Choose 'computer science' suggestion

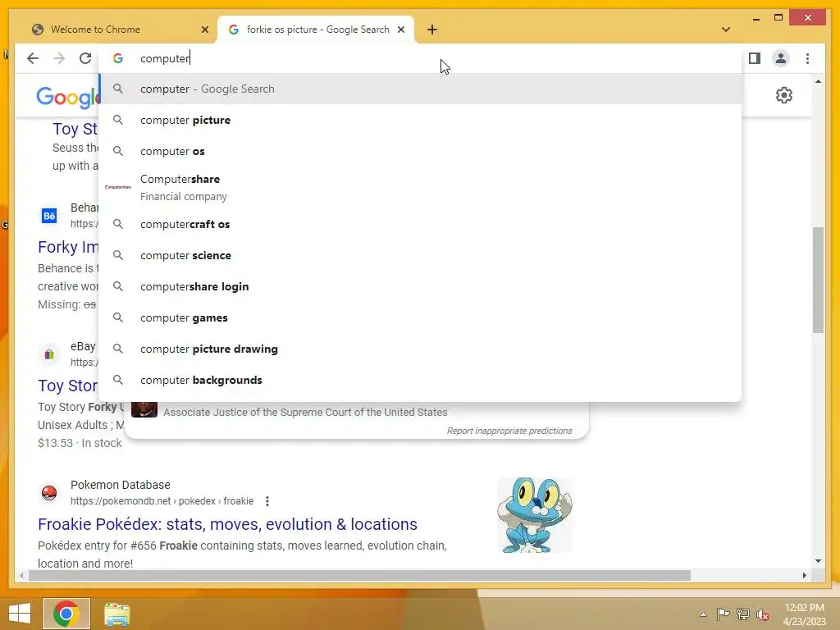pyautogui.click(x=421, y=255)
